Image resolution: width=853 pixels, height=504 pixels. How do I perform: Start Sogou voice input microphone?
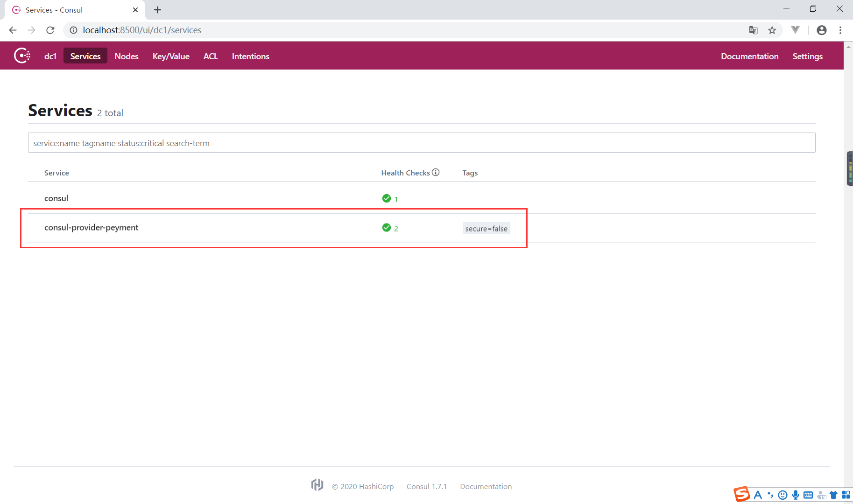(796, 495)
